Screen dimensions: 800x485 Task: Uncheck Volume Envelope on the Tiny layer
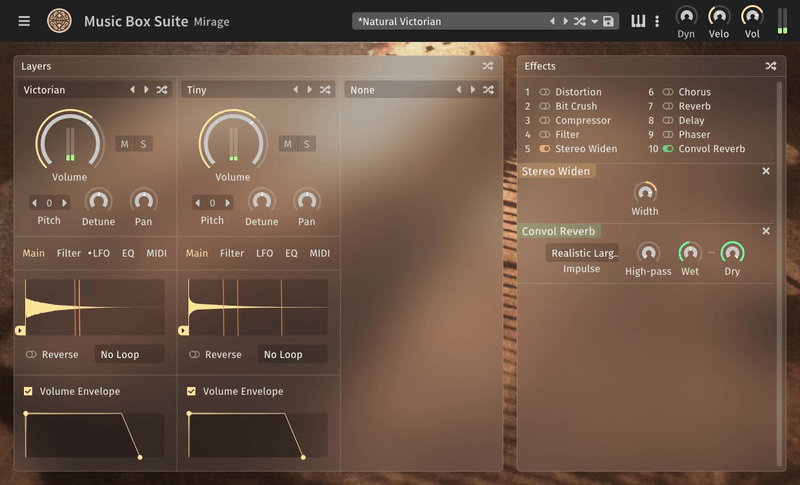coord(191,391)
